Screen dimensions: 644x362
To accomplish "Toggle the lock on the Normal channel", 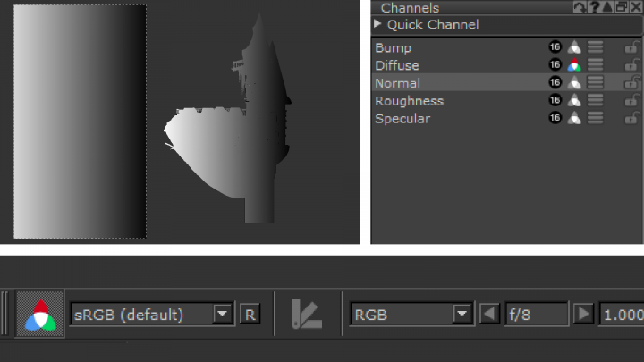I will pos(631,82).
